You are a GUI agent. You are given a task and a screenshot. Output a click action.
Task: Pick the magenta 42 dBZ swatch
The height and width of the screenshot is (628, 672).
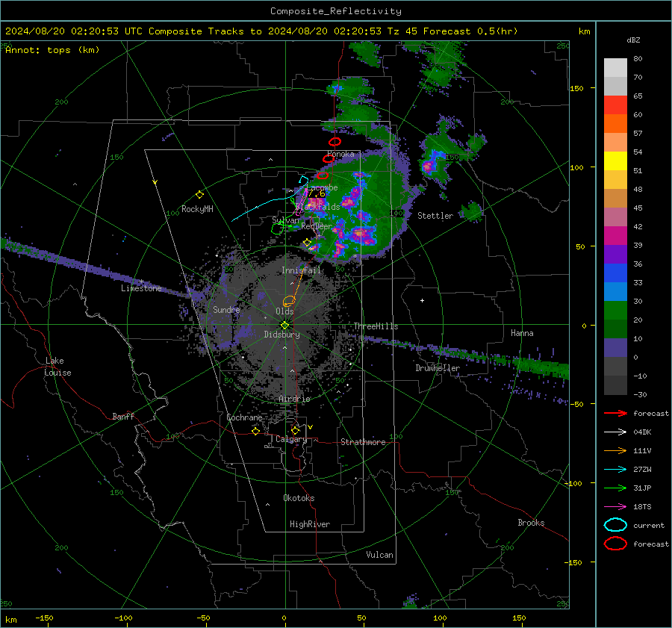(615, 236)
